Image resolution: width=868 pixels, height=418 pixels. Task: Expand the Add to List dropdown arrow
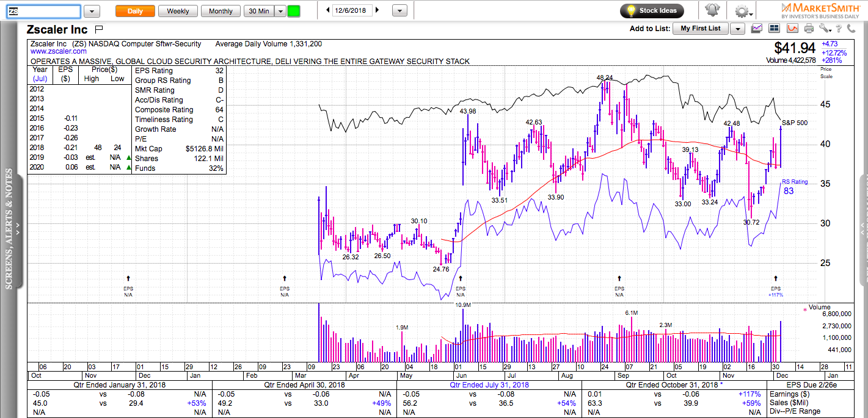pyautogui.click(x=738, y=28)
